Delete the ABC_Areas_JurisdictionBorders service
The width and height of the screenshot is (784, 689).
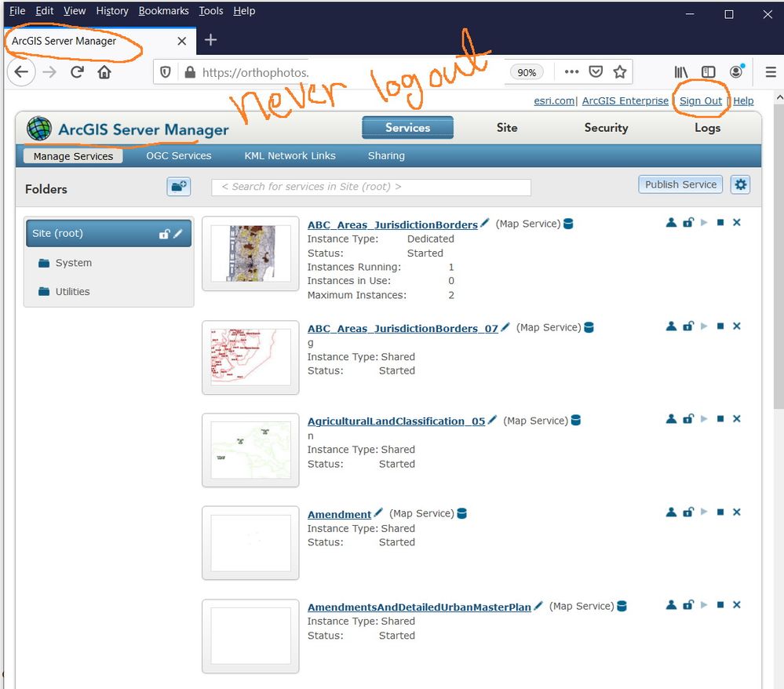tap(736, 223)
